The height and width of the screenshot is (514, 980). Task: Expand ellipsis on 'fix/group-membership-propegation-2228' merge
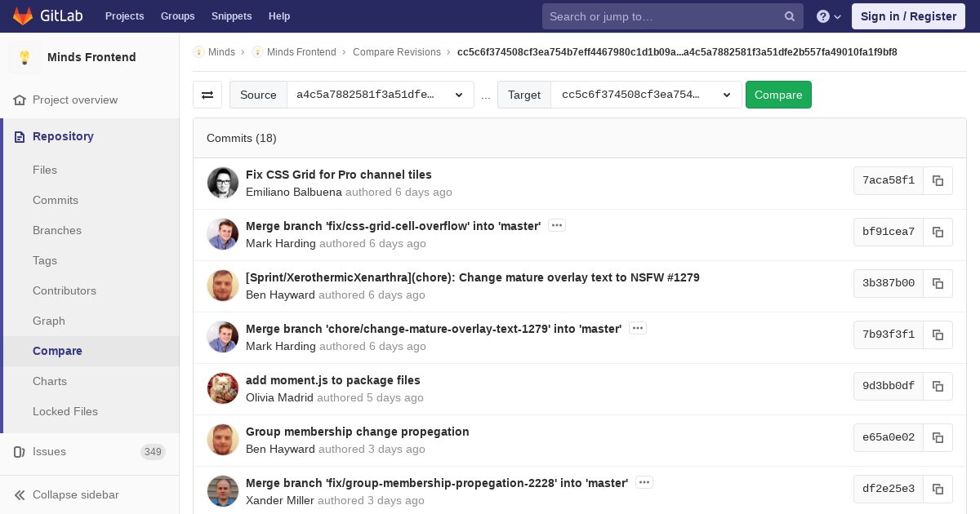pos(644,482)
